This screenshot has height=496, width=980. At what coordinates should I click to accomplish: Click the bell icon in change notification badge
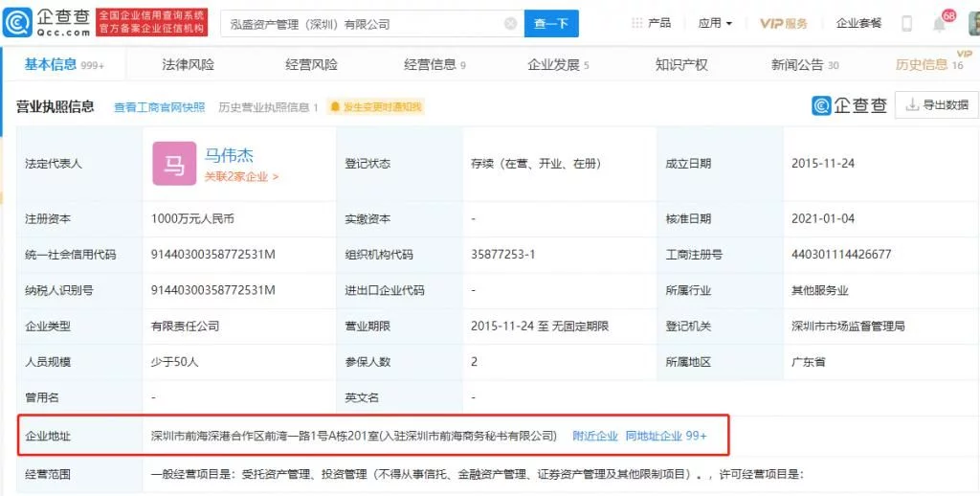click(x=336, y=107)
